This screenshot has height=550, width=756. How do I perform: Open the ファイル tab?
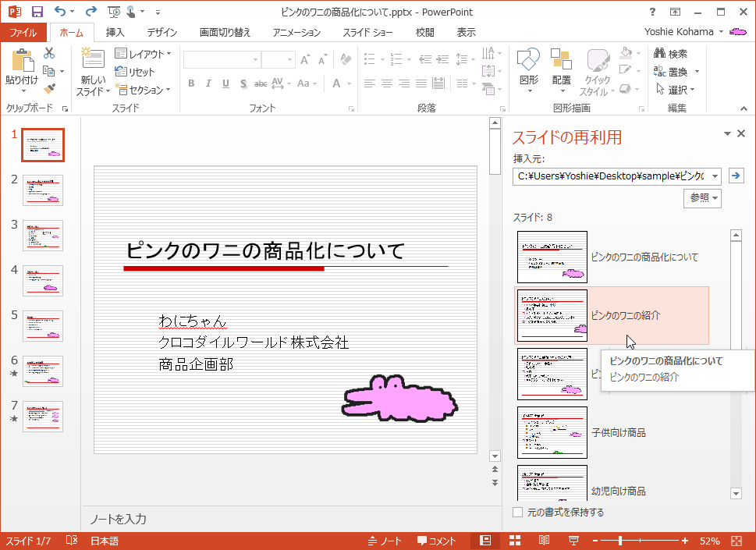(23, 32)
